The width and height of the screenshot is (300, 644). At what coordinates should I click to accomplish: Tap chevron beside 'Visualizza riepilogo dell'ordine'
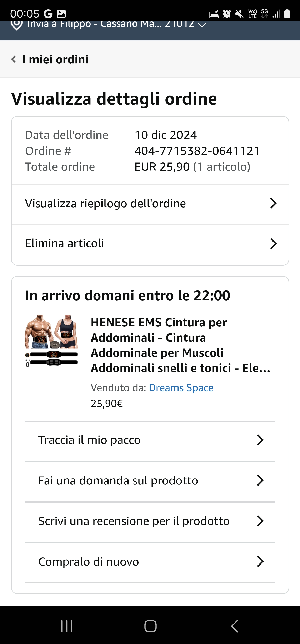point(273,204)
